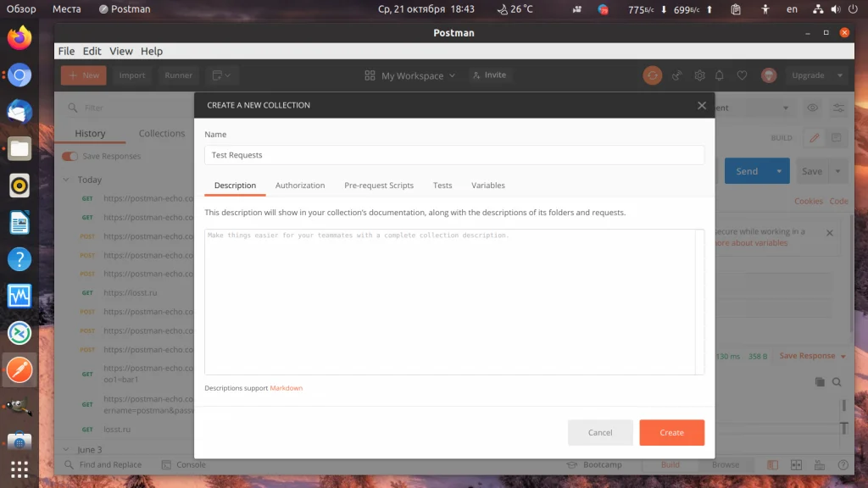Select the Description tab

coord(236,186)
